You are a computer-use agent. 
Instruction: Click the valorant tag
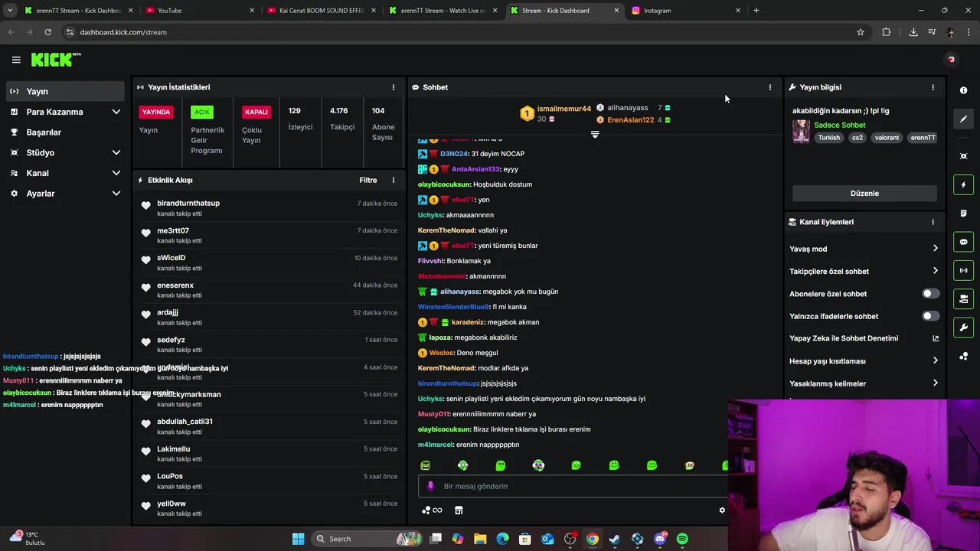pyautogui.click(x=887, y=138)
